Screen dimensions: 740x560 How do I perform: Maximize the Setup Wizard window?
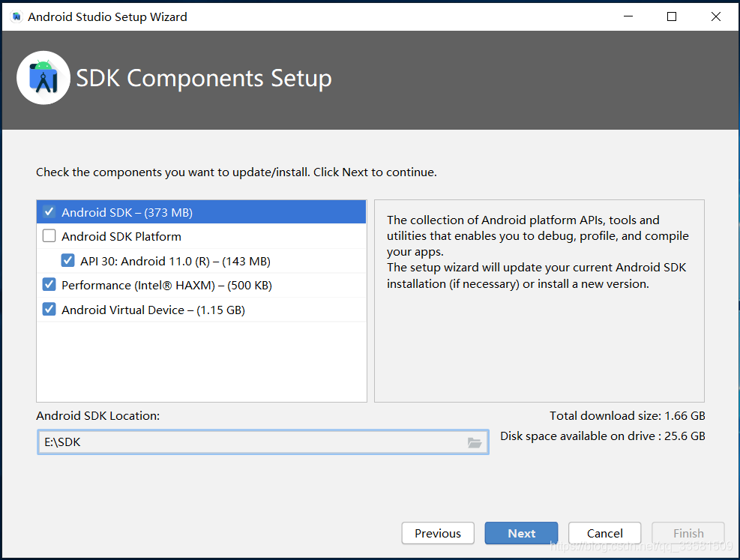coord(672,17)
